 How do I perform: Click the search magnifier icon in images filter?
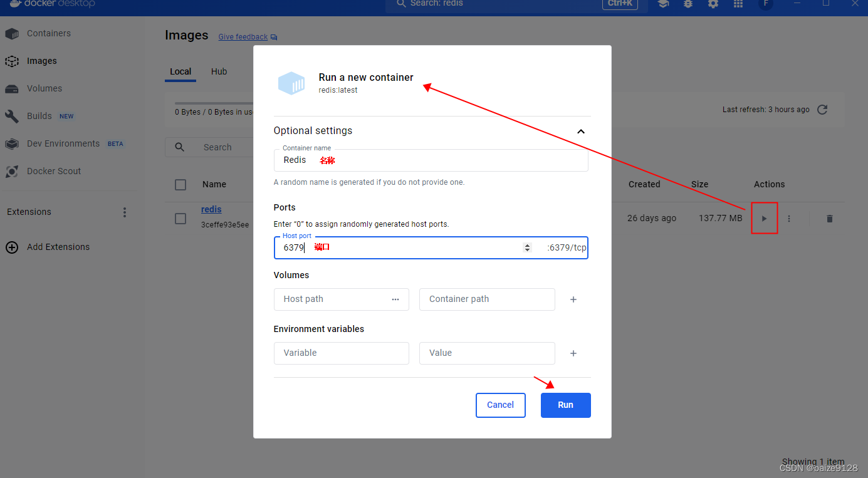tap(180, 147)
